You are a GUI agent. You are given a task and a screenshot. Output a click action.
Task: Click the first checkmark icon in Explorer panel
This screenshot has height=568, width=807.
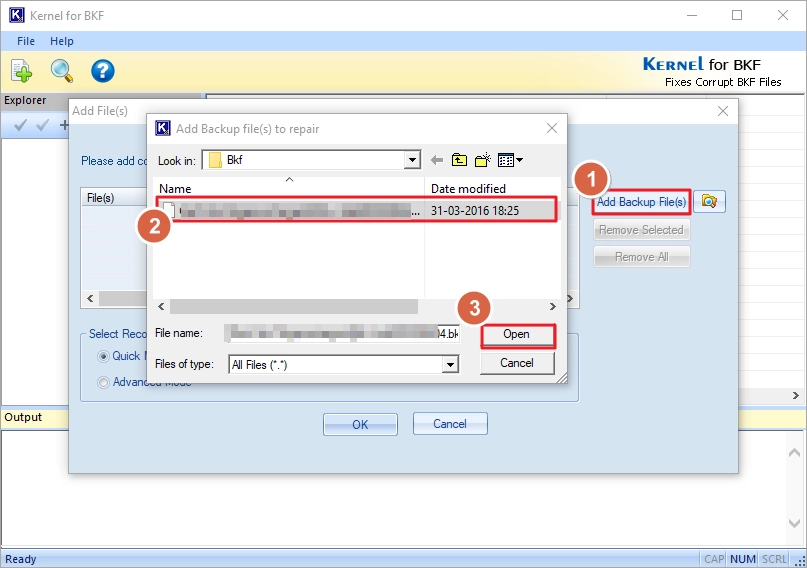pyautogui.click(x=20, y=125)
